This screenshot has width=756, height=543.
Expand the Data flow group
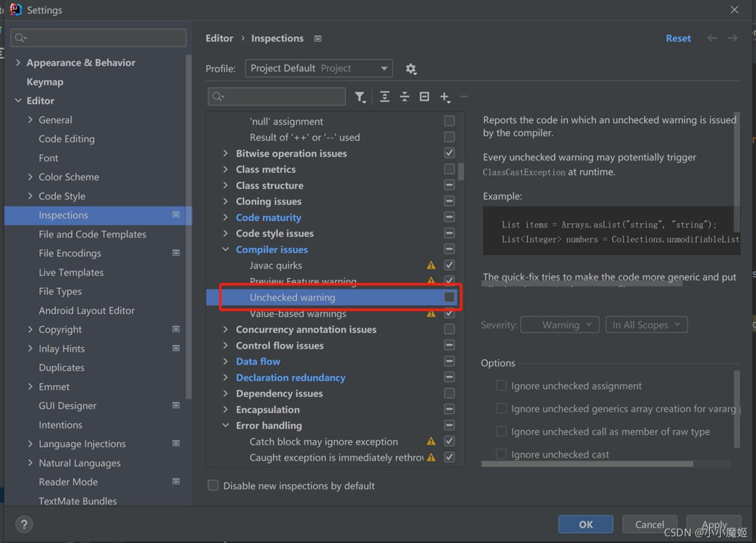point(225,361)
